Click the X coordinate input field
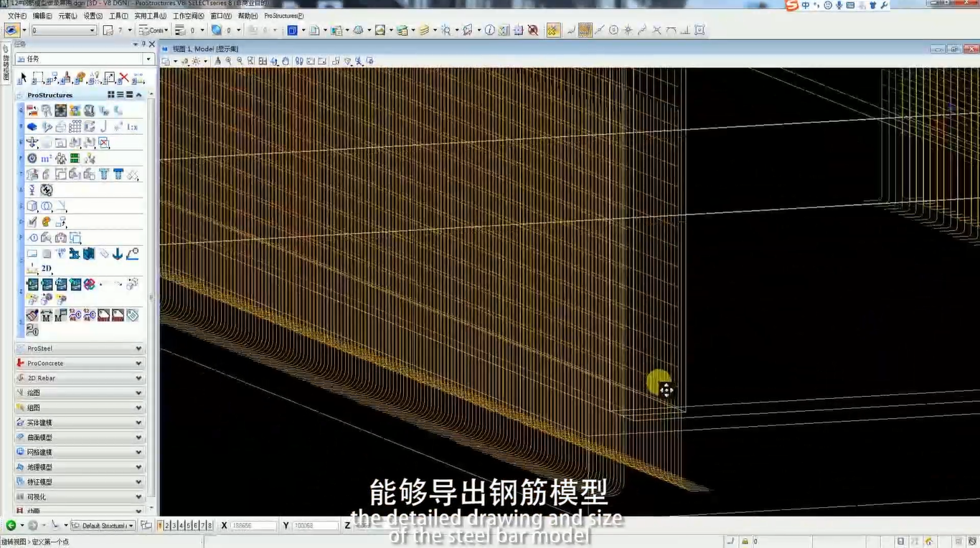This screenshot has width=980, height=548. [254, 526]
